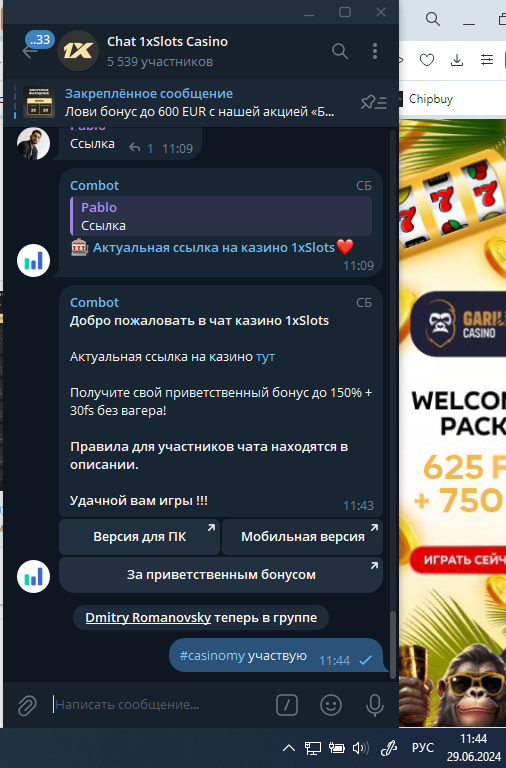Click the paperclip attach file icon

pyautogui.click(x=27, y=705)
